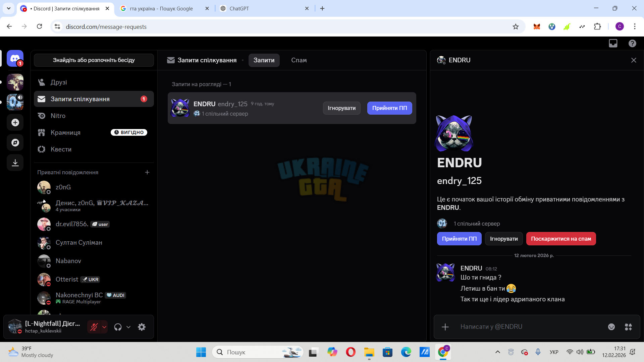Toggle the muted microphone button
Image resolution: width=644 pixels, height=362 pixels.
tap(94, 327)
